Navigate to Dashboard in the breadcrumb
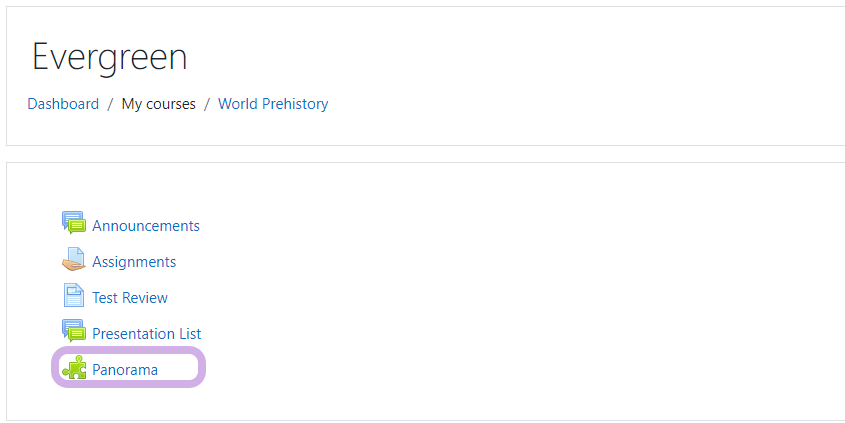Screen dimensions: 845x423 point(63,104)
